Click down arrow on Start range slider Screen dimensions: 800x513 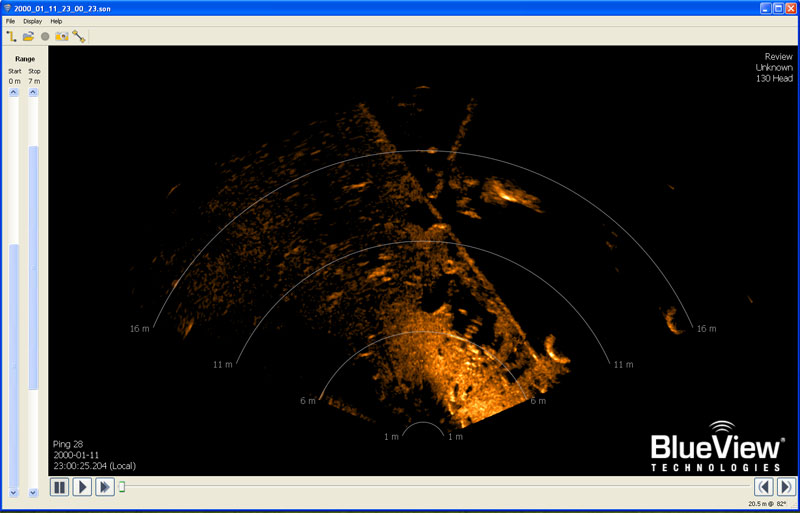(x=14, y=492)
